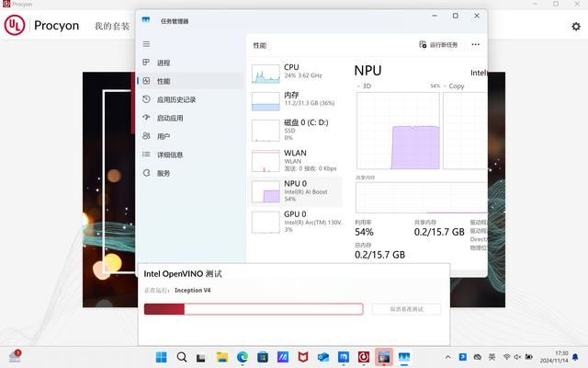
Task: Switch to the 性能 (Performance) tab
Action: pos(164,81)
